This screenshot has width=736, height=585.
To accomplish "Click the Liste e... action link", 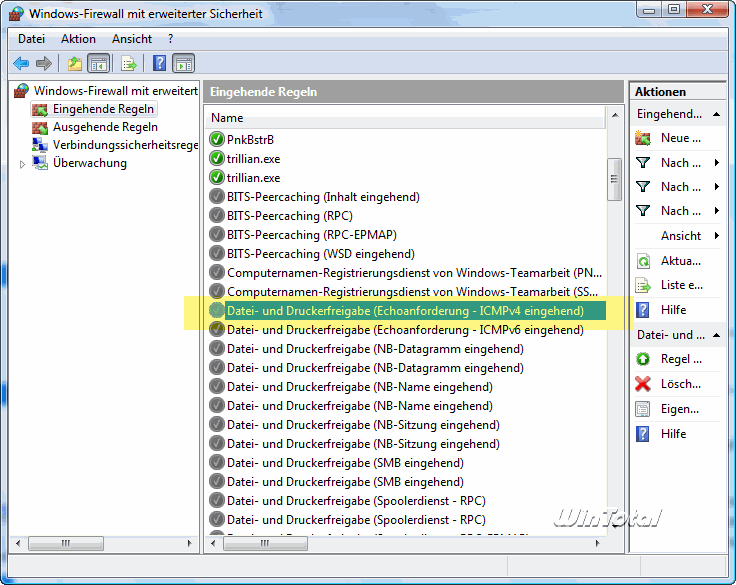I will tap(682, 285).
